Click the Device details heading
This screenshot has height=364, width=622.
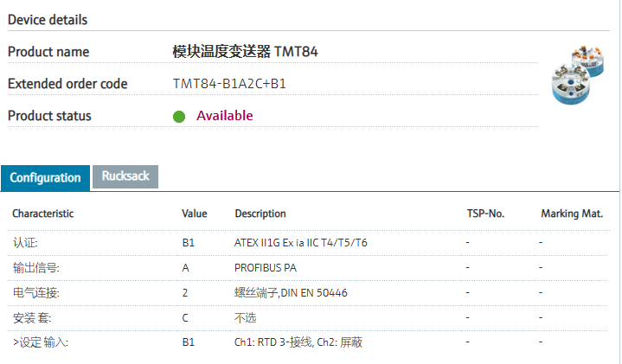tap(48, 19)
